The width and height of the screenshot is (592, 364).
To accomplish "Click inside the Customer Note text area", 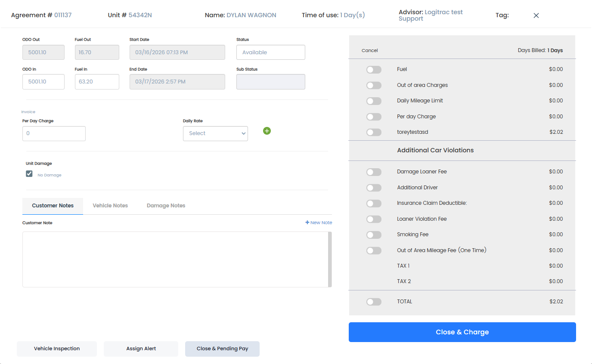I will (175, 259).
